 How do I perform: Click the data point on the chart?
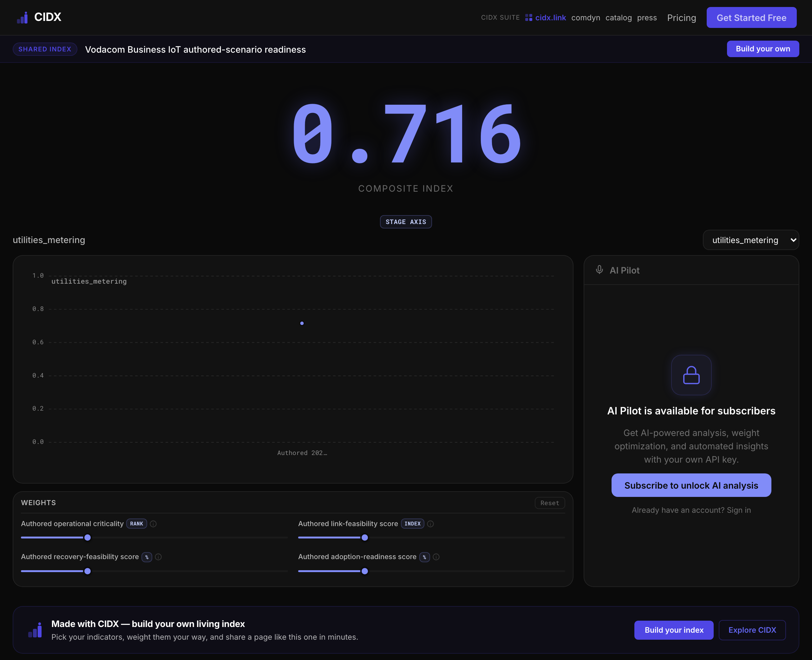302,323
